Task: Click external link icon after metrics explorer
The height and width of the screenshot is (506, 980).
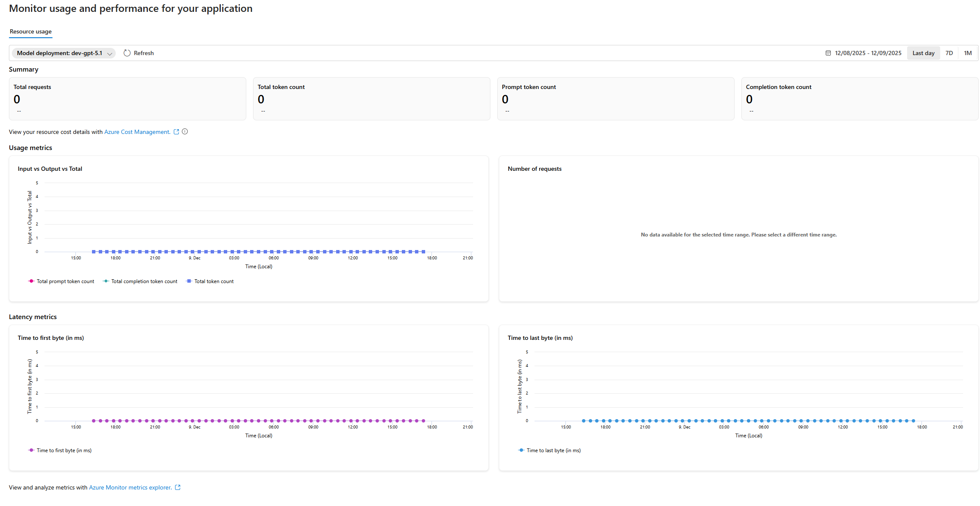Action: tap(178, 487)
